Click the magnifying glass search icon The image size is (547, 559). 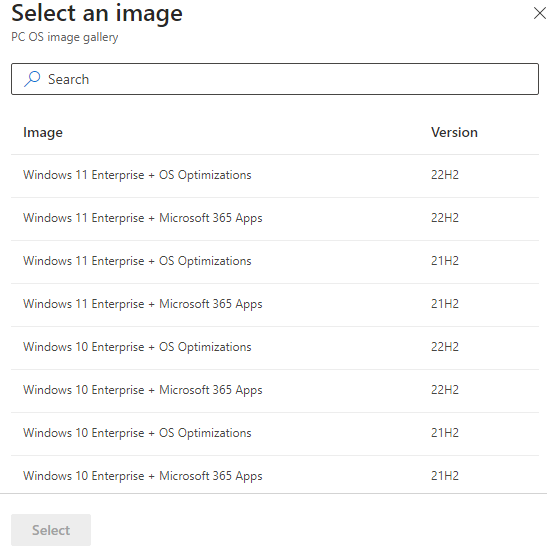[32, 79]
